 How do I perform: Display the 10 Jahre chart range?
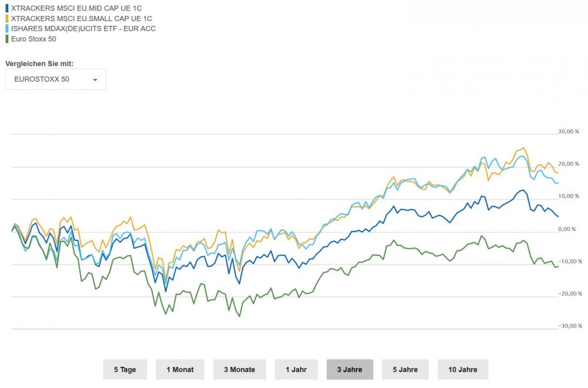[x=463, y=370]
